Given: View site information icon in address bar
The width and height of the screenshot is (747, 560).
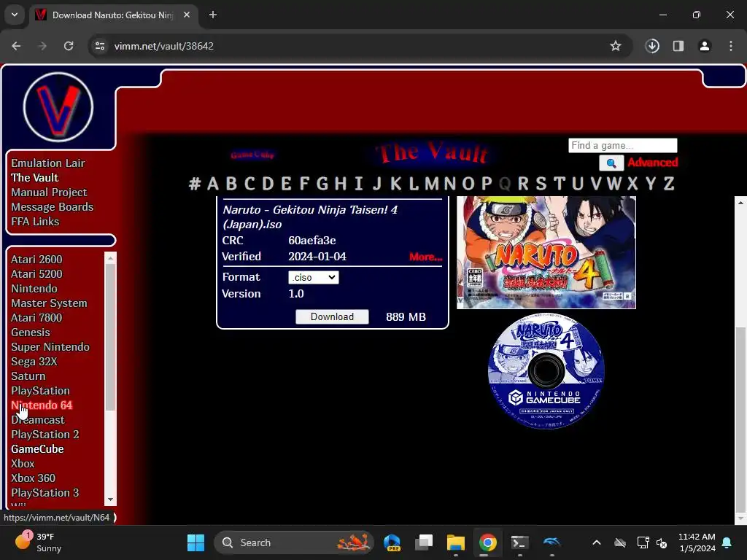Looking at the screenshot, I should (100, 46).
